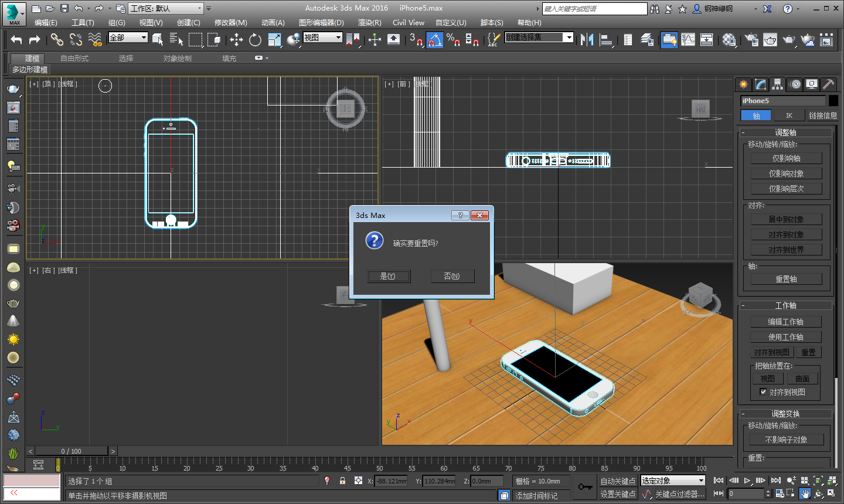This screenshot has width=844, height=504.
Task: Click the object color swatch beside iPhone5
Action: pyautogui.click(x=833, y=101)
